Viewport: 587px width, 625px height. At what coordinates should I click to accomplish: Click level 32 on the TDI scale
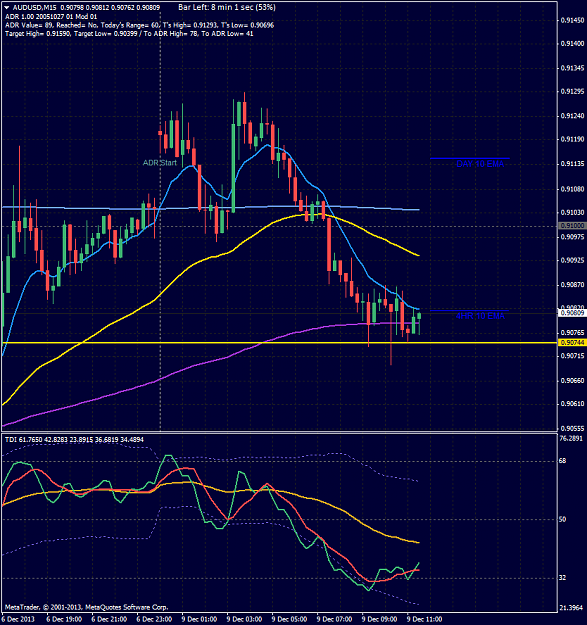563,578
